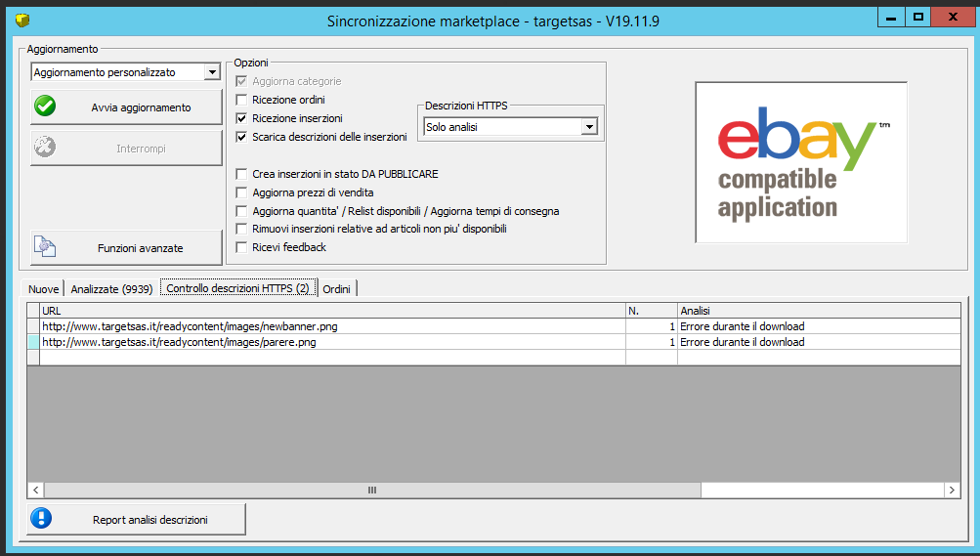Enable Crea inserzioni in stato DA PUBBLICARE

click(241, 174)
